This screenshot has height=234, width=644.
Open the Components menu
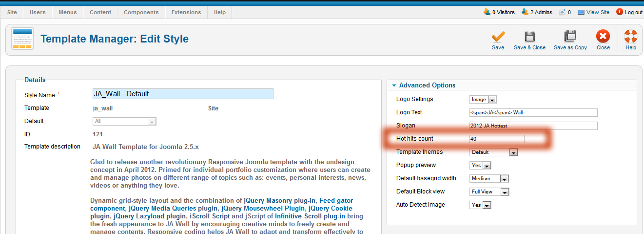[141, 12]
